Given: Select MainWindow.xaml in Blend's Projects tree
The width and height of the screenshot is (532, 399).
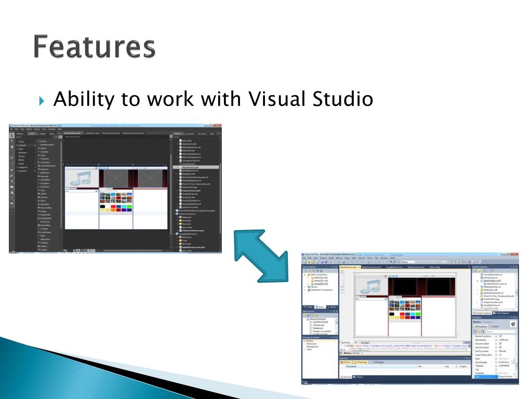Looking at the screenshot, I should pos(196,167).
